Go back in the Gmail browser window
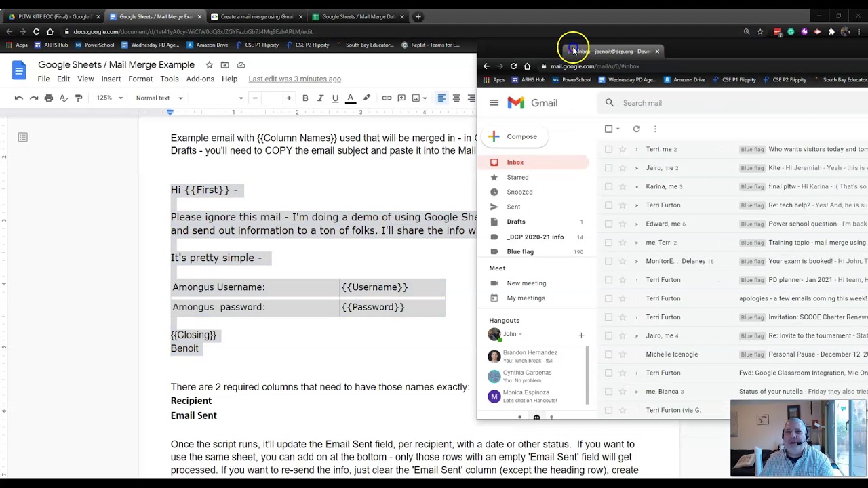 (486, 66)
